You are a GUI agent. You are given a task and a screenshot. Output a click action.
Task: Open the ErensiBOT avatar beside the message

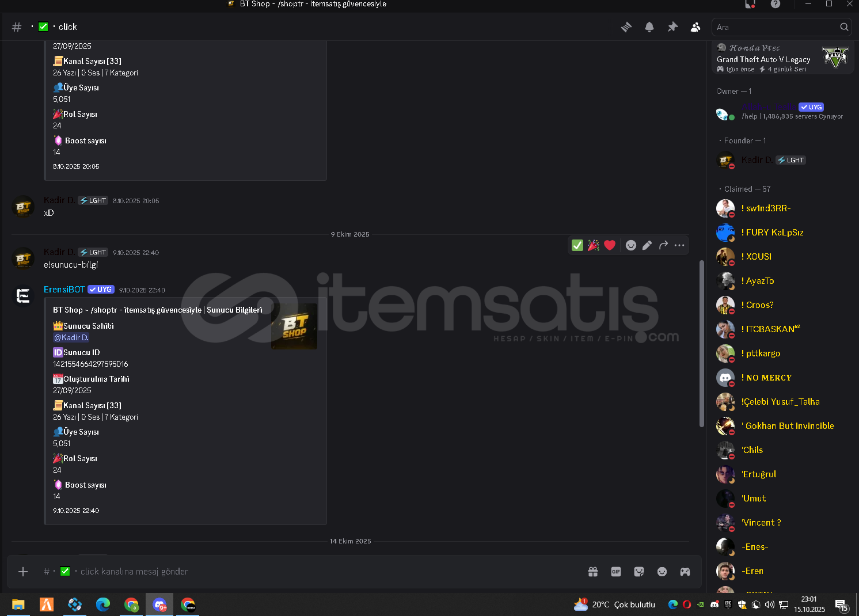coord(23,296)
